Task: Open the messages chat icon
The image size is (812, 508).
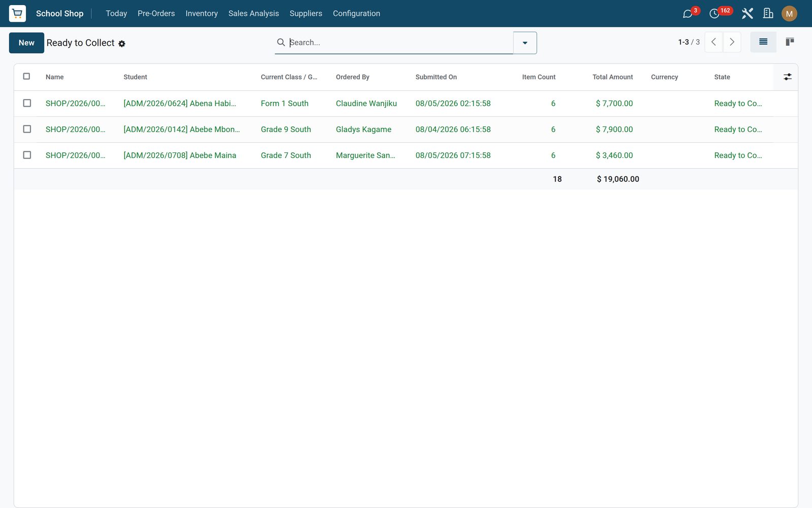Action: pos(688,14)
